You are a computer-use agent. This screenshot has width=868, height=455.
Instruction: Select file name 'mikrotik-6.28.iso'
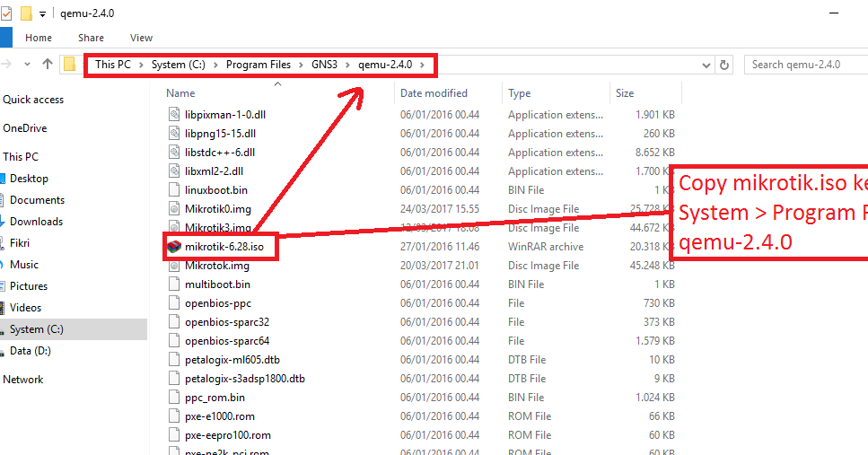[224, 247]
